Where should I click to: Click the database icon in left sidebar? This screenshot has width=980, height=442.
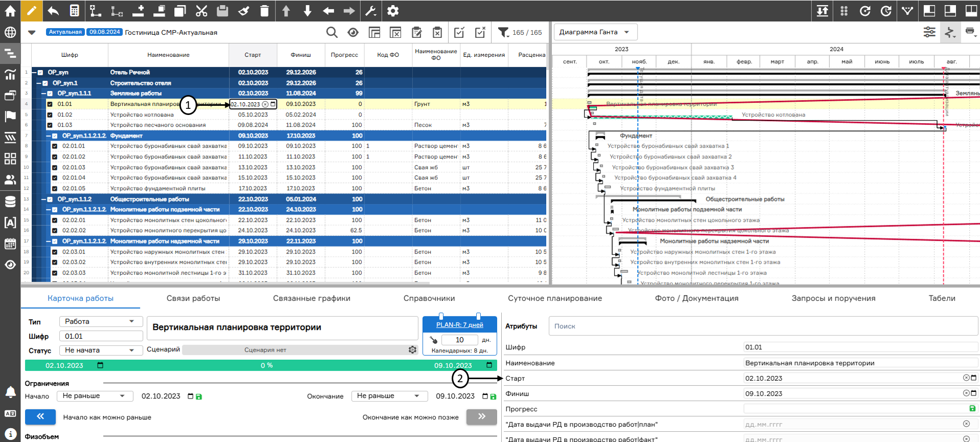point(10,201)
